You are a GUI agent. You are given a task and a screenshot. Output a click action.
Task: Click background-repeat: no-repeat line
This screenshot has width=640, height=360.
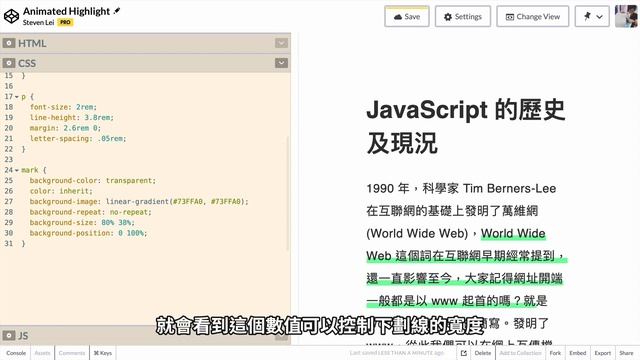90,212
